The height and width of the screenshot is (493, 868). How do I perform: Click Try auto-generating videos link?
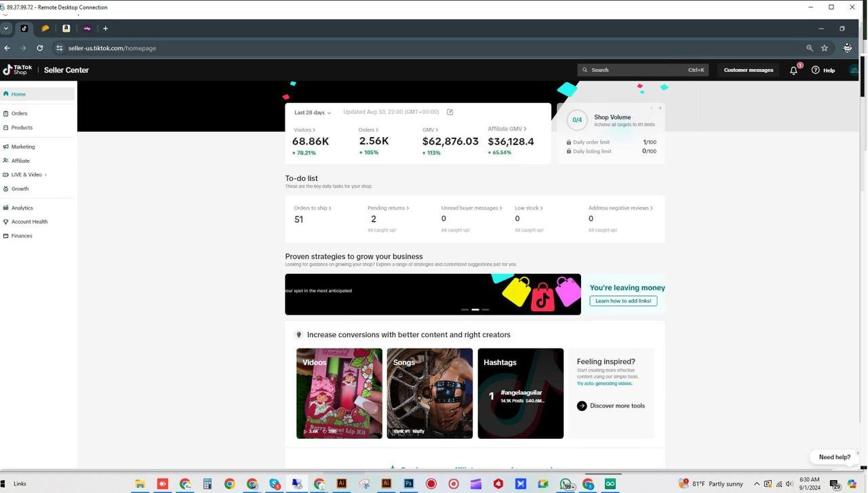[x=604, y=384]
